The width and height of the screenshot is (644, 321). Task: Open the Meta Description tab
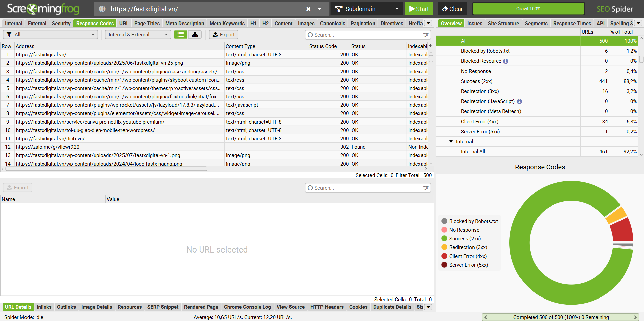point(185,24)
